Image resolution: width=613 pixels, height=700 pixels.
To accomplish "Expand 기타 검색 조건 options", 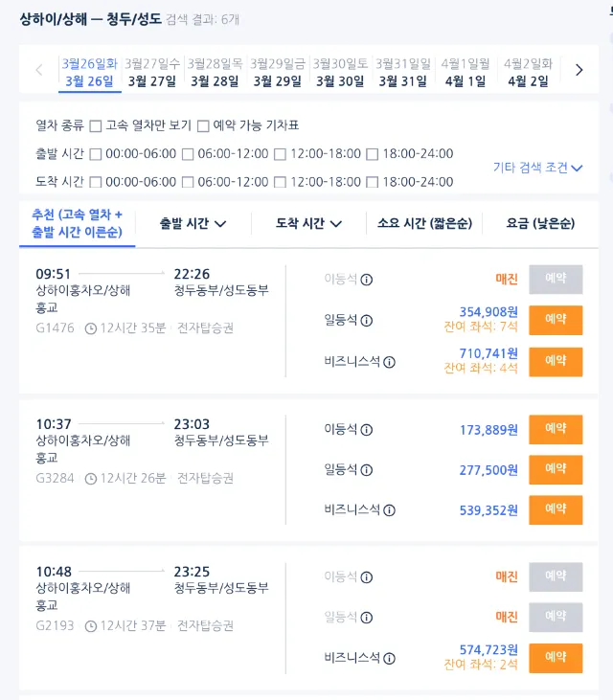I will click(538, 168).
